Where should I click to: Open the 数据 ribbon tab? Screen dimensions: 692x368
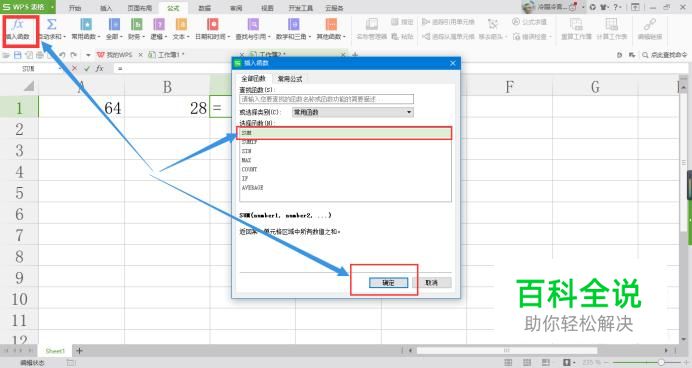[204, 8]
